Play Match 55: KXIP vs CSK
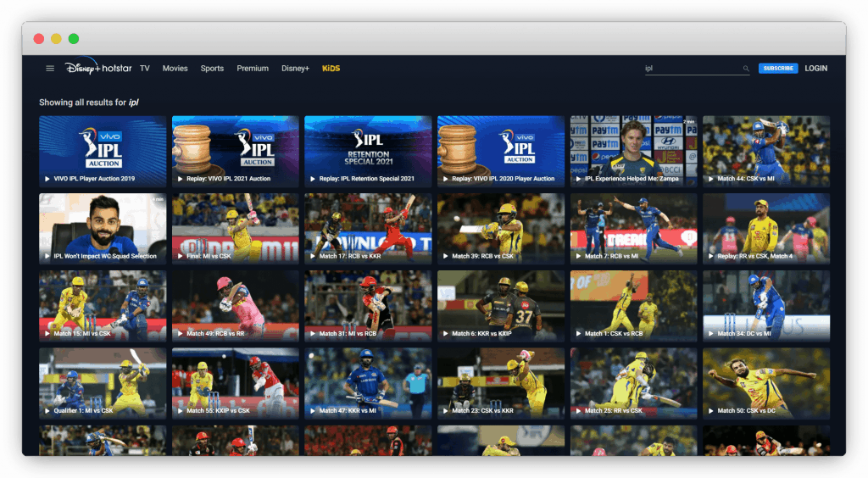This screenshot has height=478, width=868. pyautogui.click(x=236, y=383)
